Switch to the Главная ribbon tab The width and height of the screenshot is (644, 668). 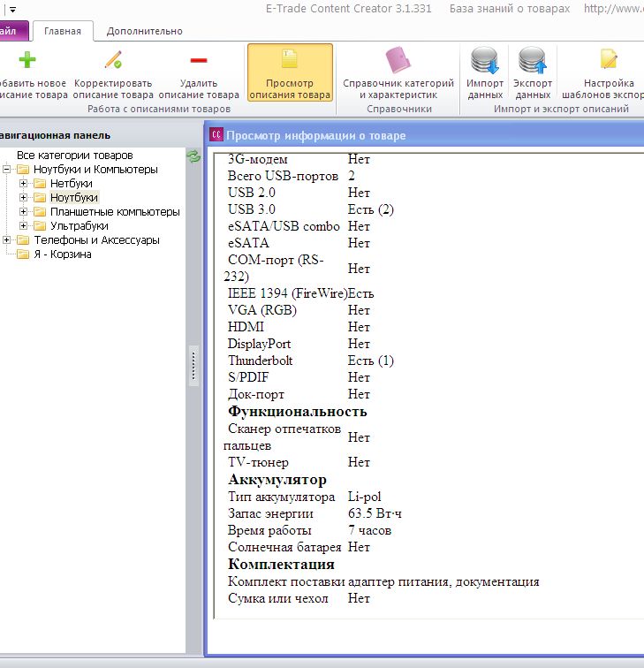pos(63,31)
